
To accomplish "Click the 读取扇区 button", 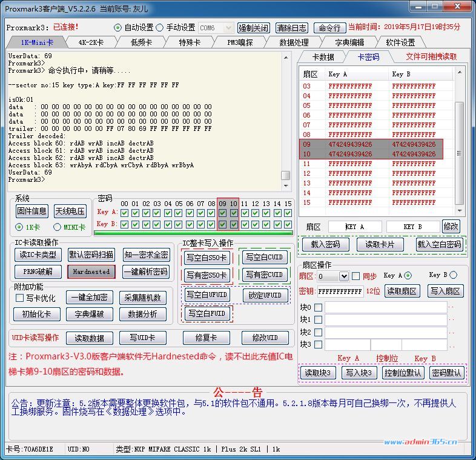I will [x=402, y=291].
